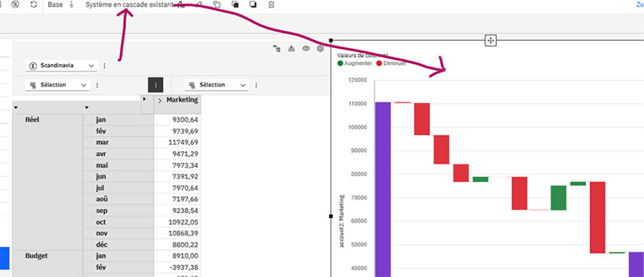Click the account2: Marketing axis label
The height and width of the screenshot is (277, 644).
[x=341, y=221]
